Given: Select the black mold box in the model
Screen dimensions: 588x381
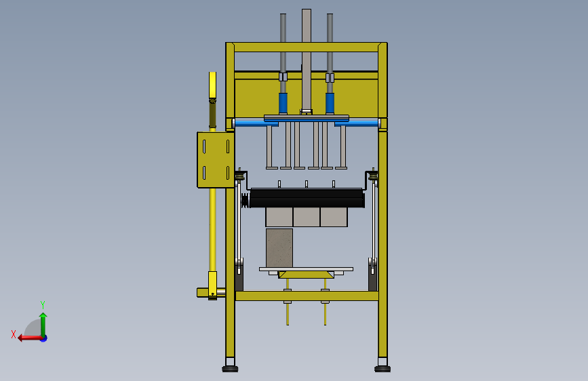Looking at the screenshot, I should (x=307, y=198).
